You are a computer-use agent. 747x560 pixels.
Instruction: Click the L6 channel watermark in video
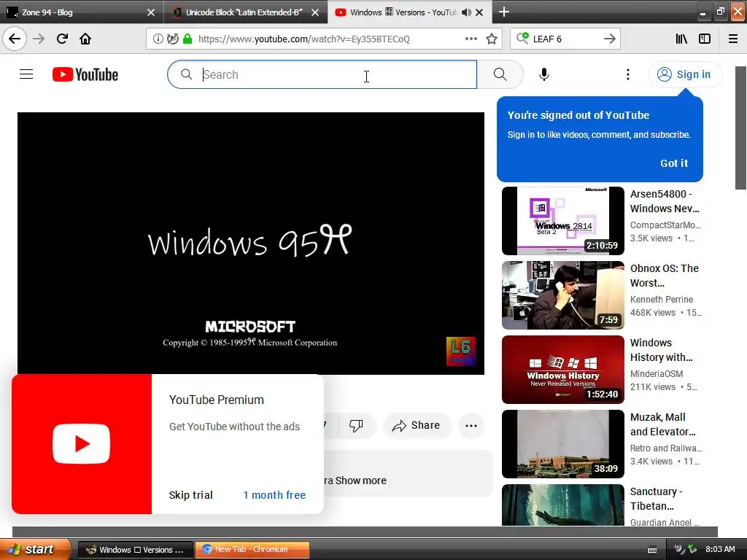coord(461,351)
